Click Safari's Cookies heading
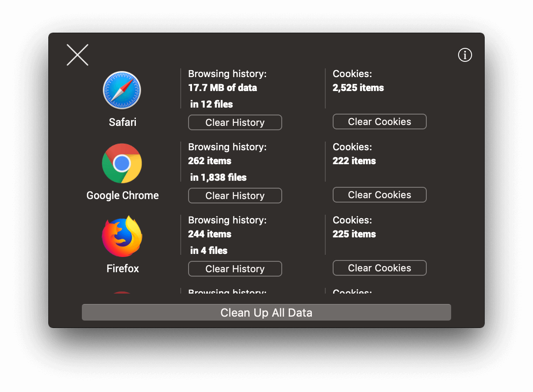Screen dimensions: 533x392 coord(352,74)
